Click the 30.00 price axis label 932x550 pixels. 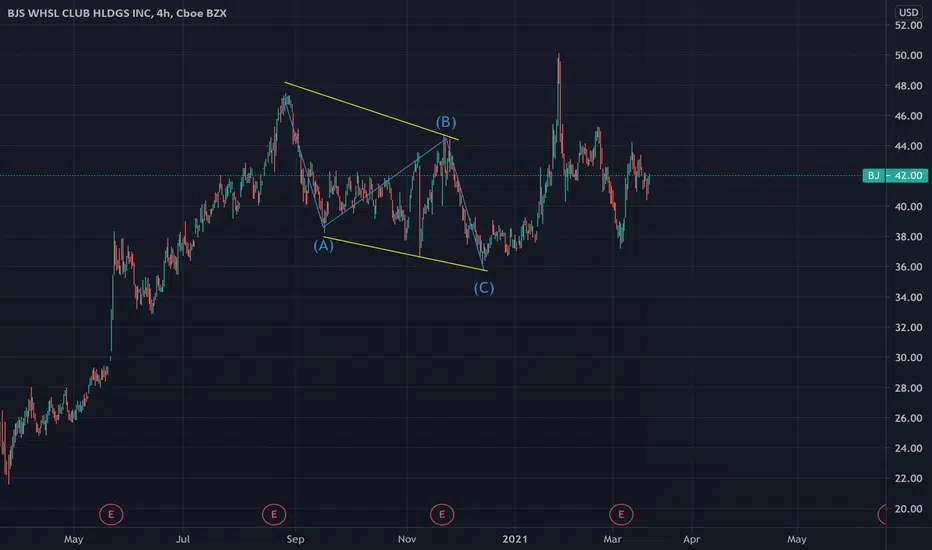point(908,357)
